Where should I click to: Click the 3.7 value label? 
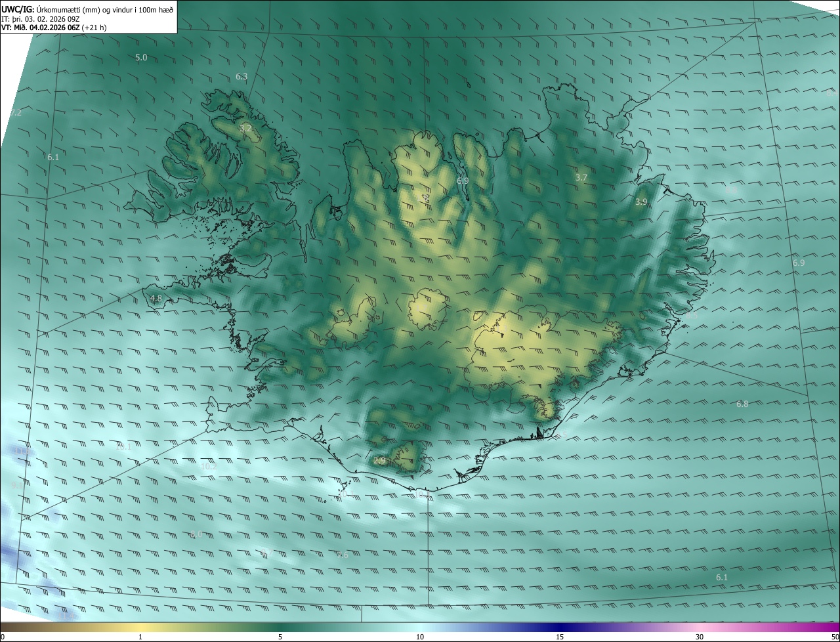[x=581, y=178]
